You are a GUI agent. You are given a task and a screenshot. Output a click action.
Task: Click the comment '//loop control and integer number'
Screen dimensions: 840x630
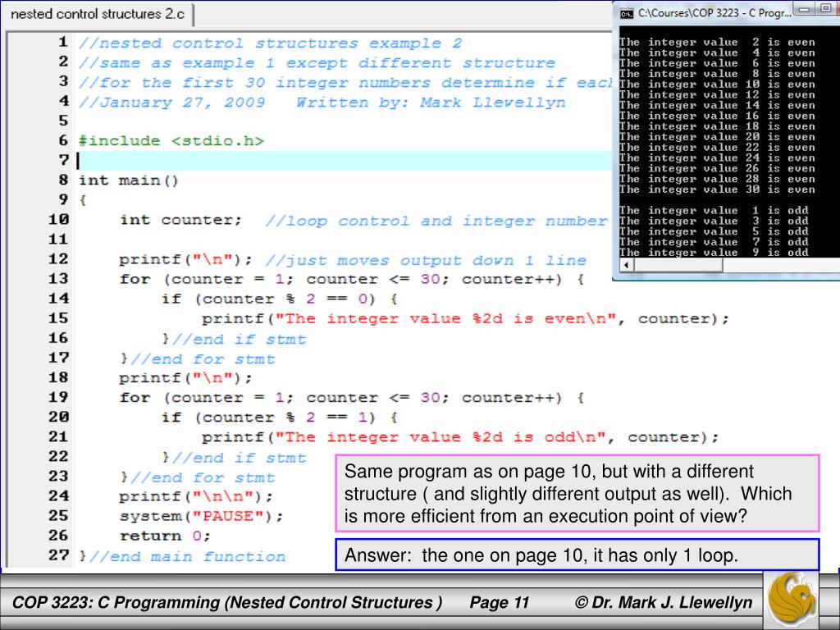point(436,221)
